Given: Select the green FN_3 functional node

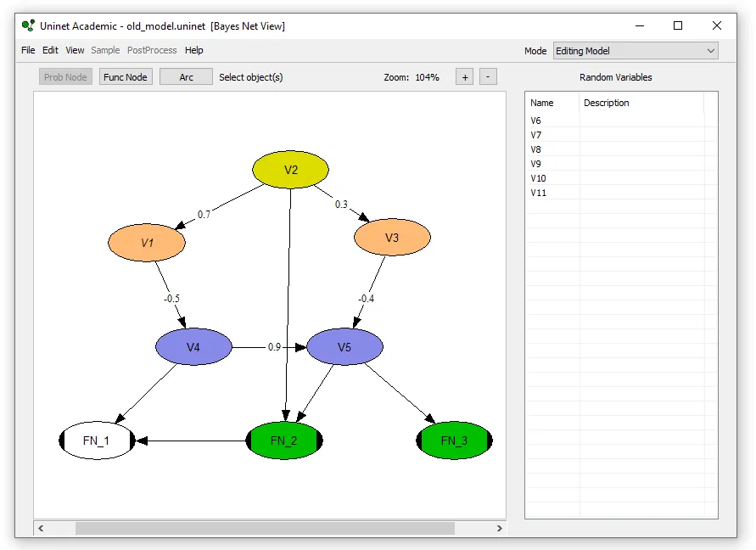Looking at the screenshot, I should pyautogui.click(x=454, y=441).
